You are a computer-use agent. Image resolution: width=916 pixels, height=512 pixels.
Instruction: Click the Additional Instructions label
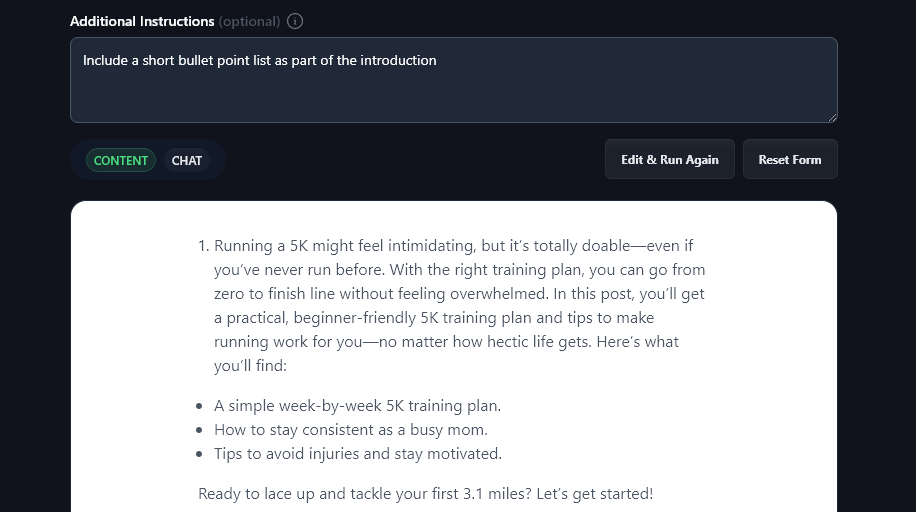click(x=142, y=21)
